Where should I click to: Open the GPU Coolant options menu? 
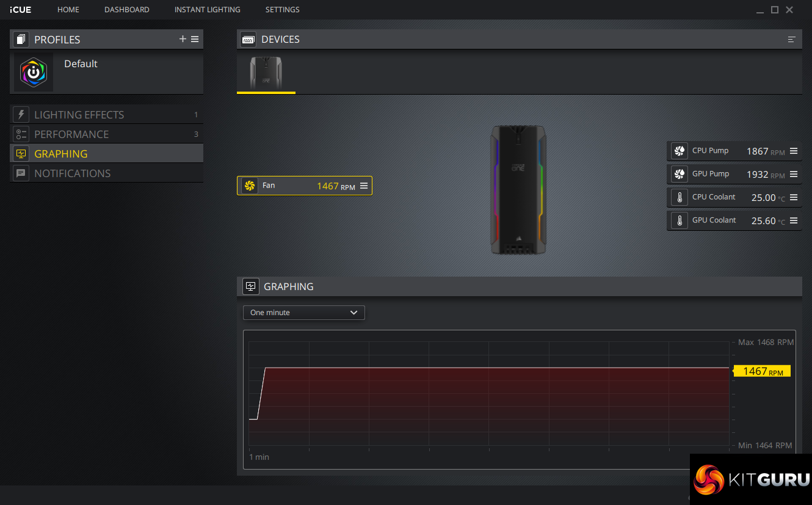pos(794,220)
